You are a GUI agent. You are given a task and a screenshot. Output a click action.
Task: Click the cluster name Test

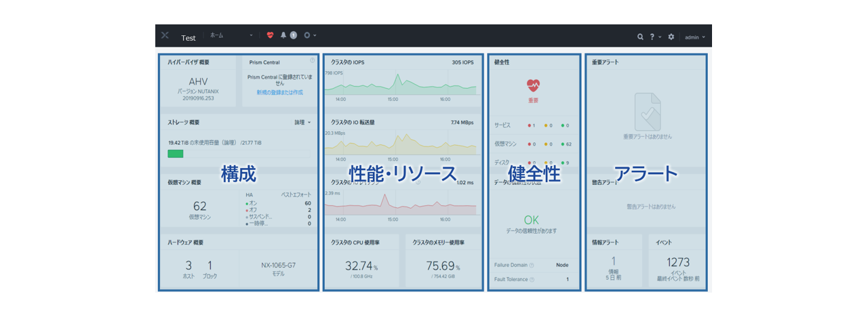pos(188,38)
